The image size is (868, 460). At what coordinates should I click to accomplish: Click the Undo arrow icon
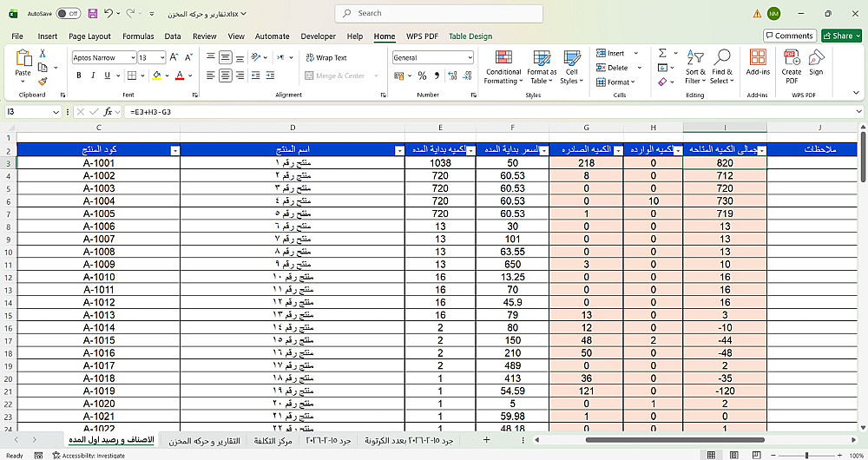point(109,13)
